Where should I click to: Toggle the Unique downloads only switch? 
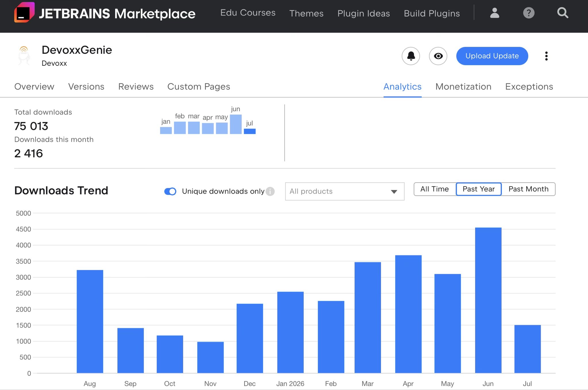point(170,191)
